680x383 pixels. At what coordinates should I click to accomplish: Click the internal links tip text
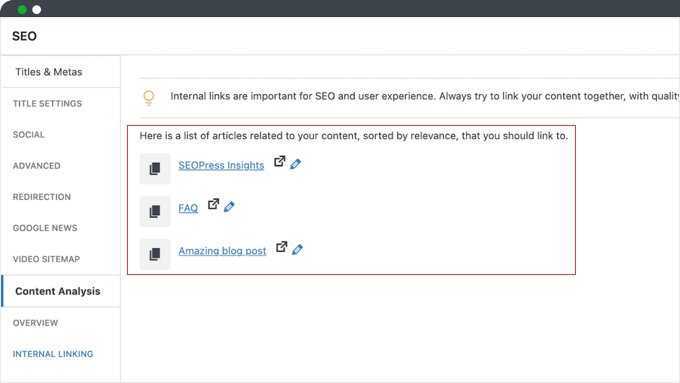click(425, 96)
